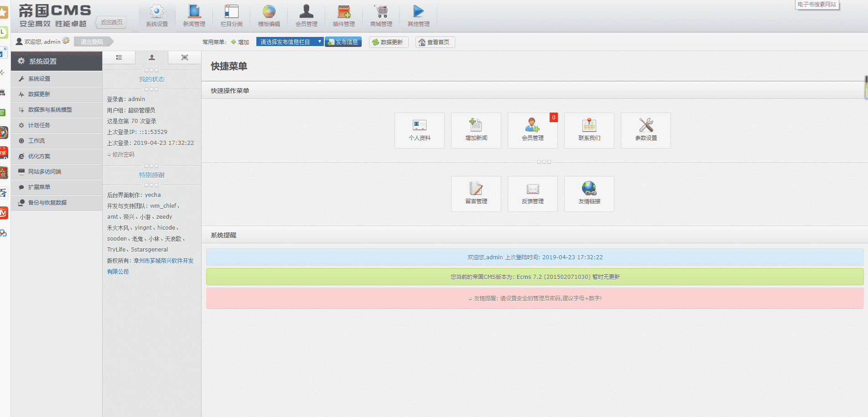Click the red 友情提醒 password notice
This screenshot has width=868, height=417.
click(x=535, y=298)
